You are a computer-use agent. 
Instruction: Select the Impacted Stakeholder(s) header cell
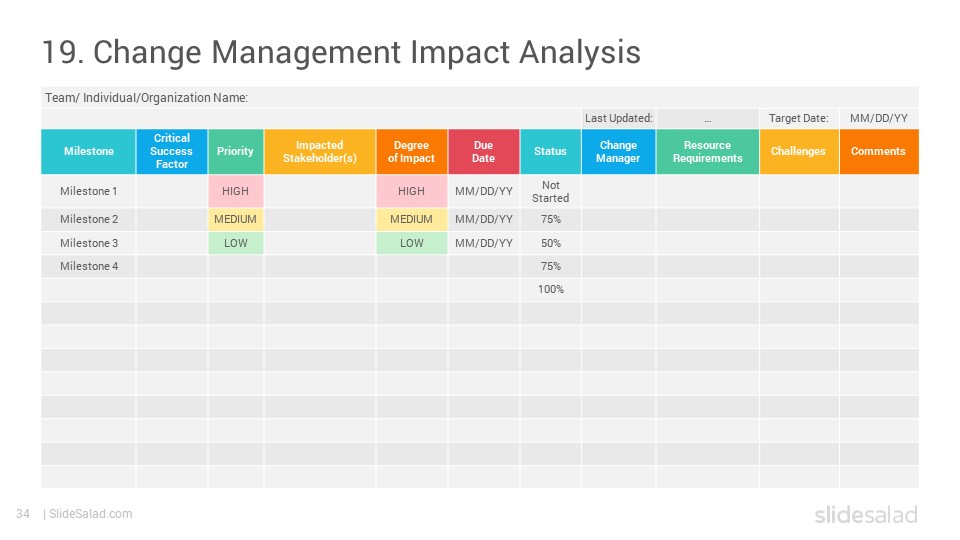coord(320,151)
